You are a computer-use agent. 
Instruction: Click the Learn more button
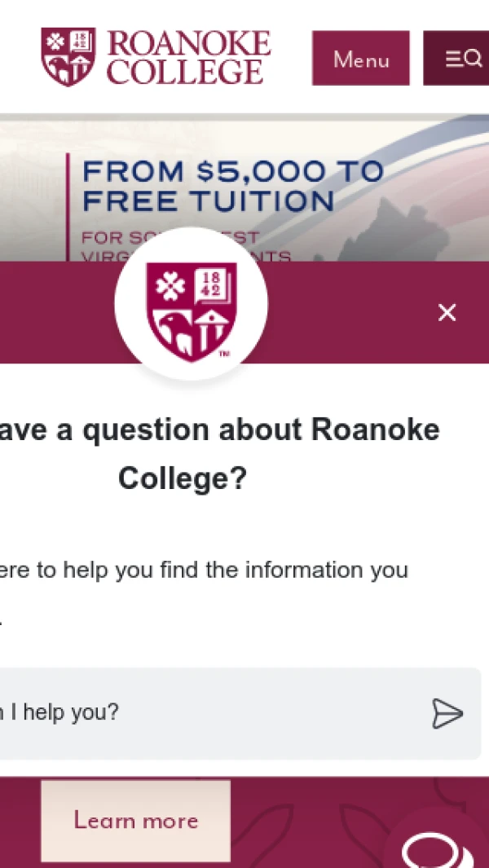coord(135,821)
